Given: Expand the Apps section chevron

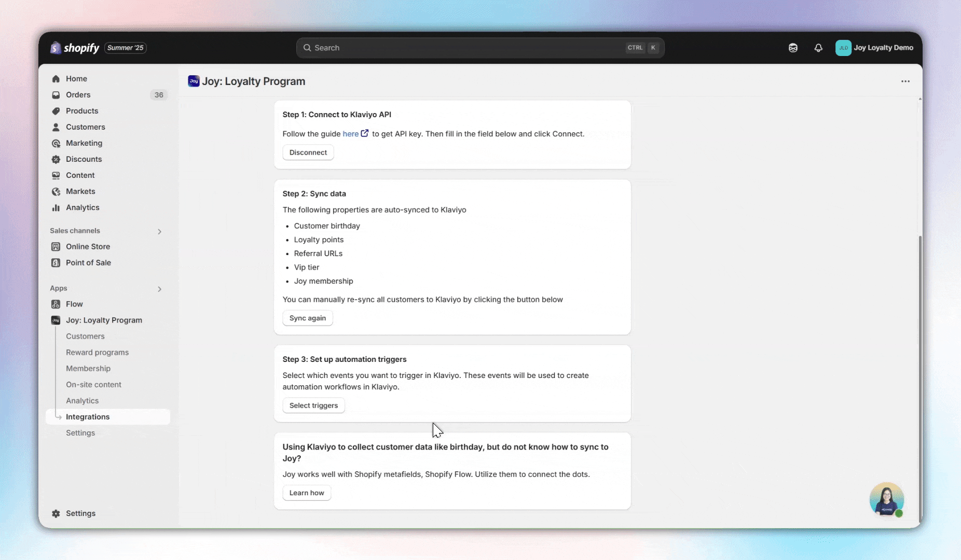Looking at the screenshot, I should (x=159, y=289).
